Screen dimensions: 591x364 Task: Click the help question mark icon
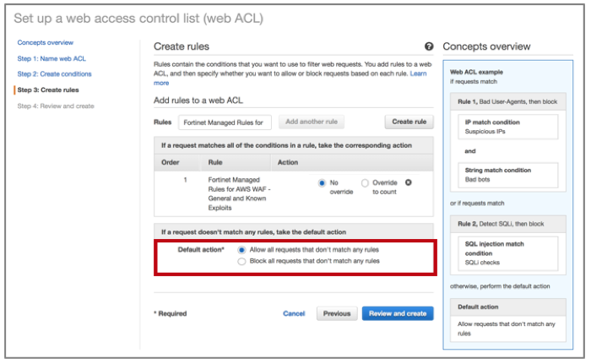pos(429,47)
